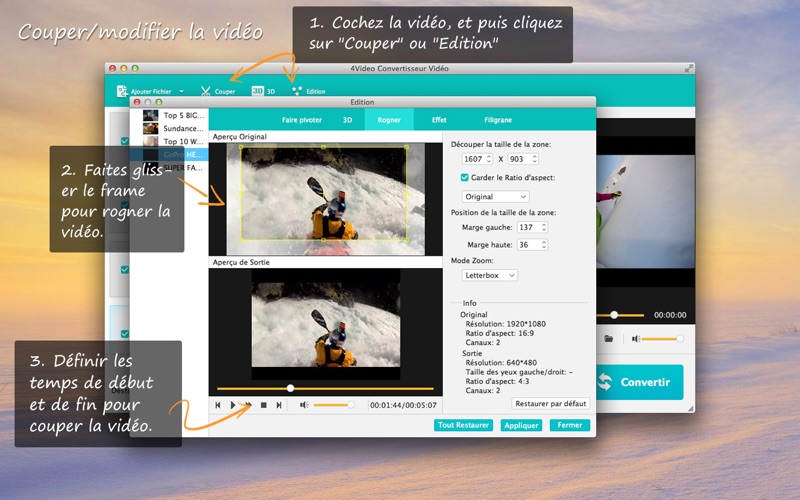Click the Edition sparkle icon in toolbar
800x500 pixels.
tap(297, 90)
